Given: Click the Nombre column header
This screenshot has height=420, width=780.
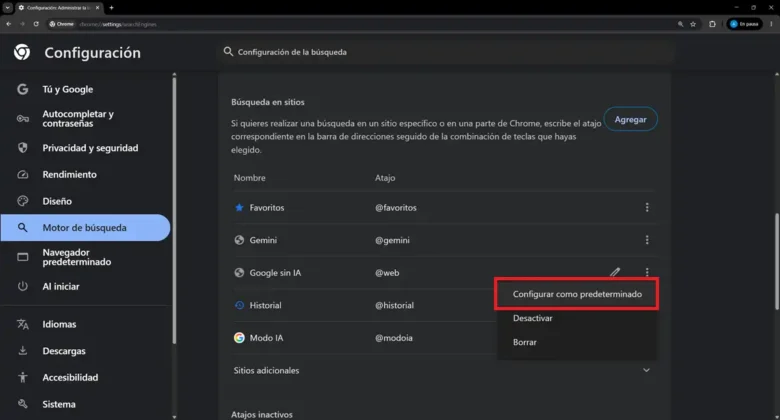Looking at the screenshot, I should point(250,178).
